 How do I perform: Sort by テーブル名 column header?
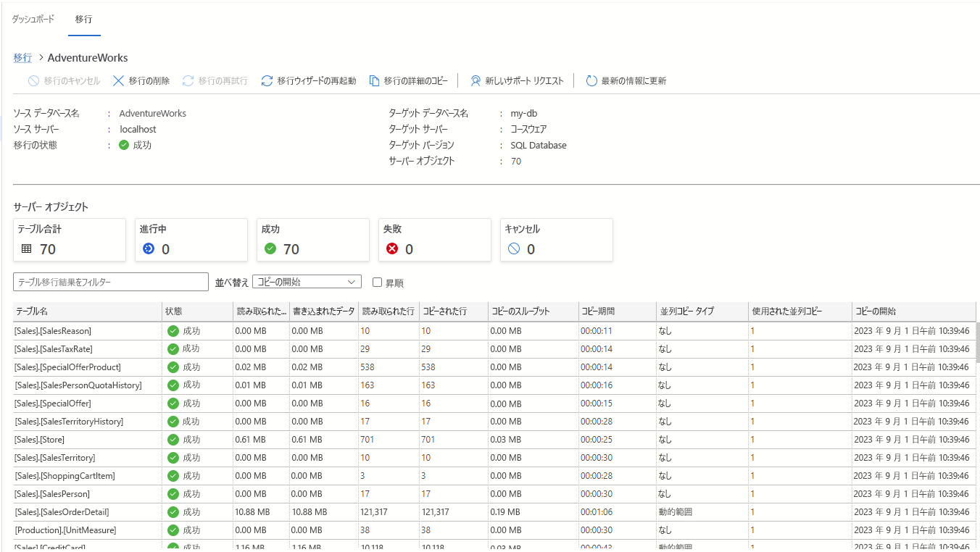(x=88, y=311)
